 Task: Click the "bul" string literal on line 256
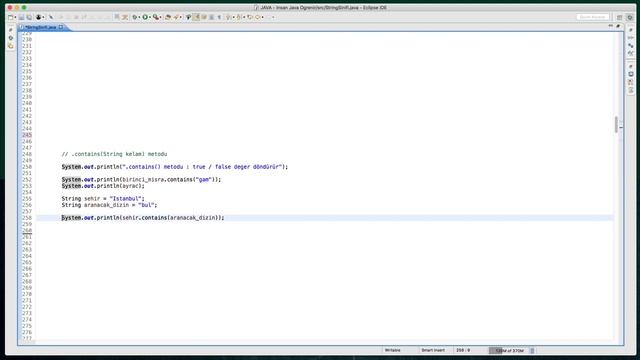pyautogui.click(x=146, y=205)
